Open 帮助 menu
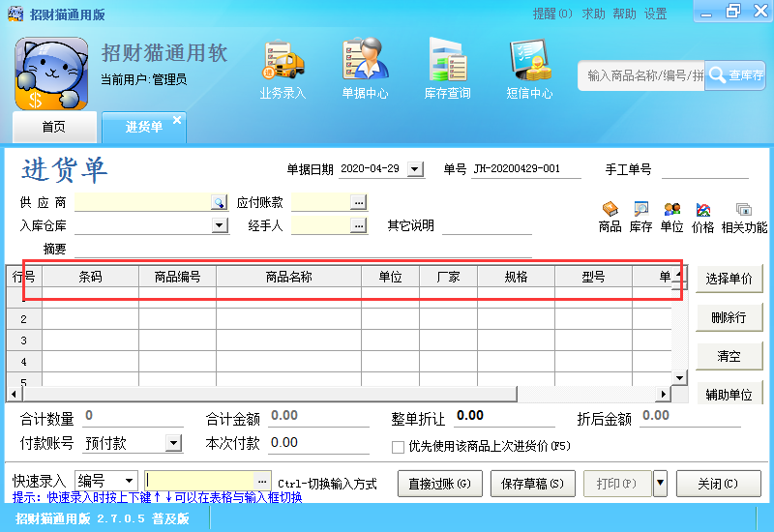 [x=624, y=14]
